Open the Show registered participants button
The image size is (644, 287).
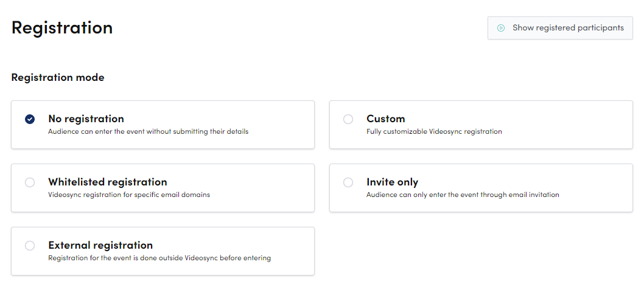click(560, 28)
